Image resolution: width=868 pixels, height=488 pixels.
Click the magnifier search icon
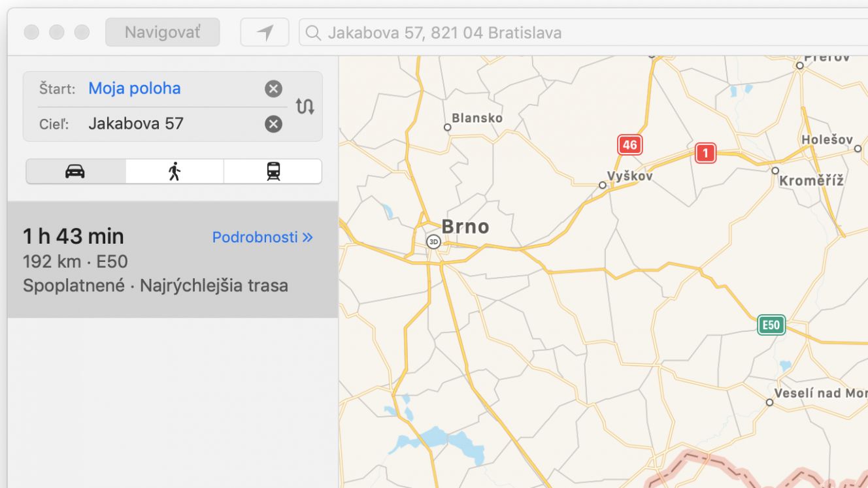tap(313, 33)
